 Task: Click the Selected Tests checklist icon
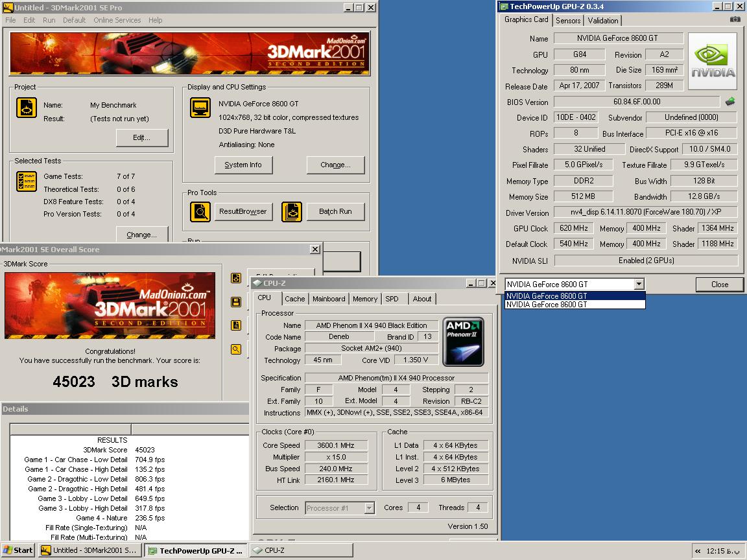pos(26,181)
